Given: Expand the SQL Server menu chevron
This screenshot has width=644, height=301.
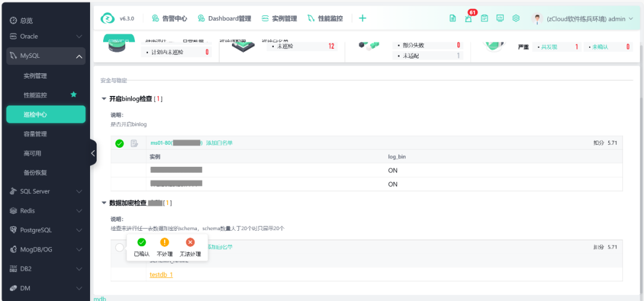Looking at the screenshot, I should 80,191.
